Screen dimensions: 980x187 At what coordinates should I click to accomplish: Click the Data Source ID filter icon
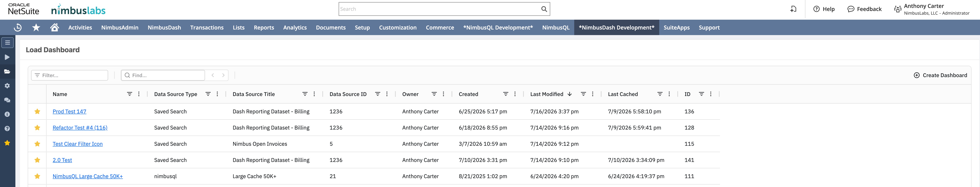[x=378, y=94]
